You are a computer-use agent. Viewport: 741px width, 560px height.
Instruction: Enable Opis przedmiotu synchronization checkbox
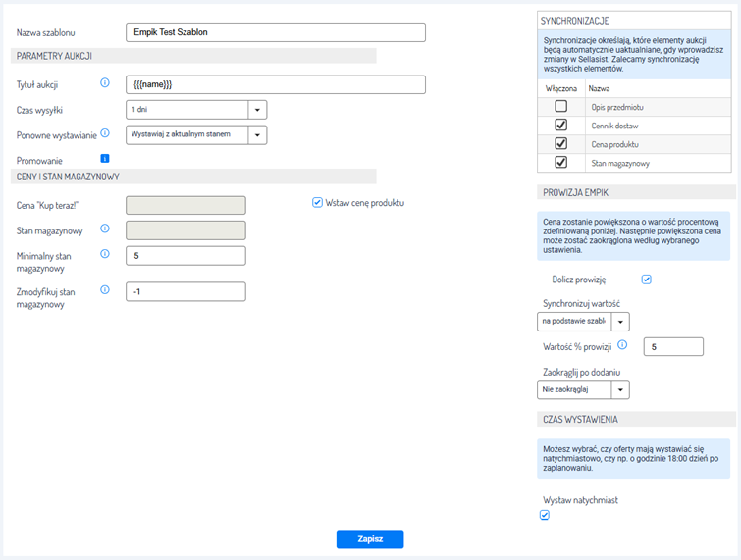tap(560, 106)
